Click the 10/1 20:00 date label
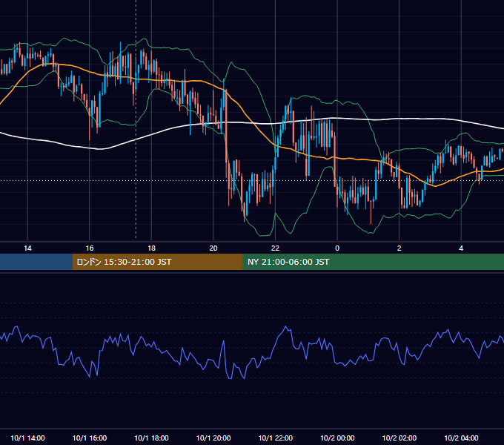 (x=213, y=438)
